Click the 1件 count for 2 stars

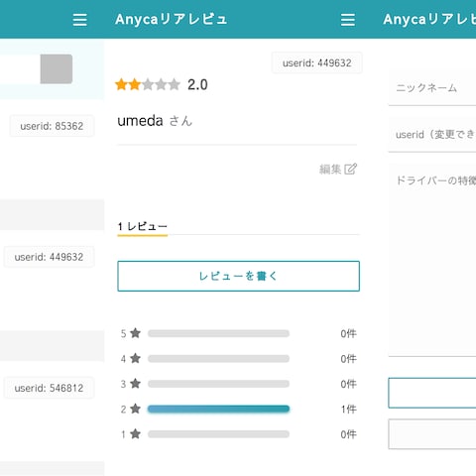coord(349,410)
